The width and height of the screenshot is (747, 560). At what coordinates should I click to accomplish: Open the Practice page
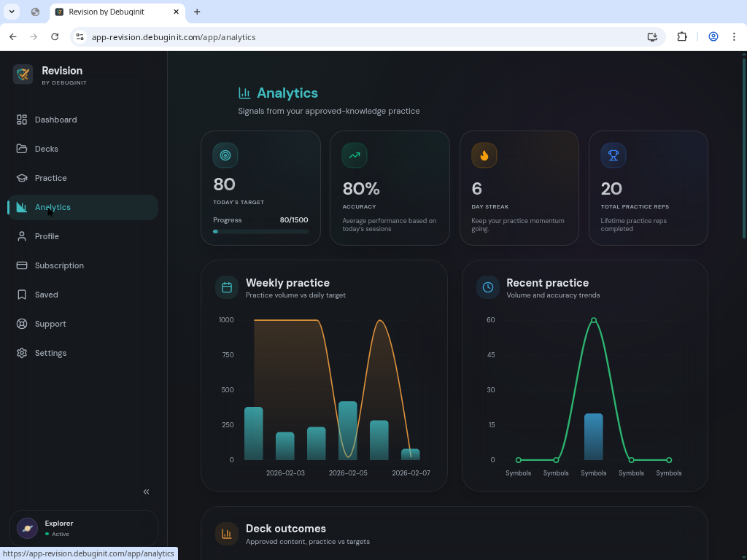pyautogui.click(x=50, y=178)
